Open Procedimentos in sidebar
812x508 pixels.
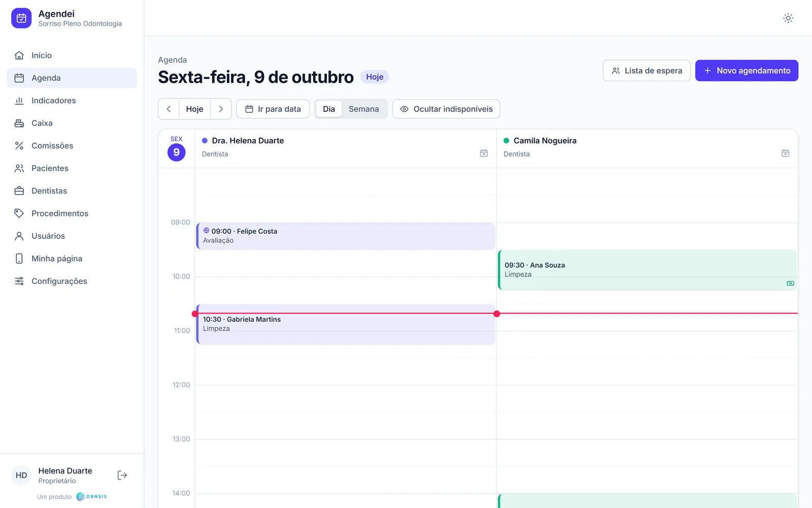pos(72,213)
